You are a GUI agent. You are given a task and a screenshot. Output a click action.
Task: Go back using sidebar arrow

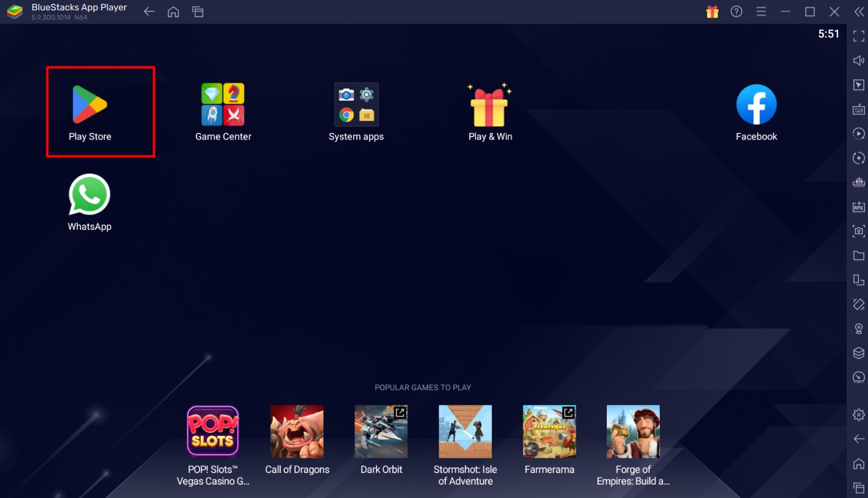[x=859, y=439]
